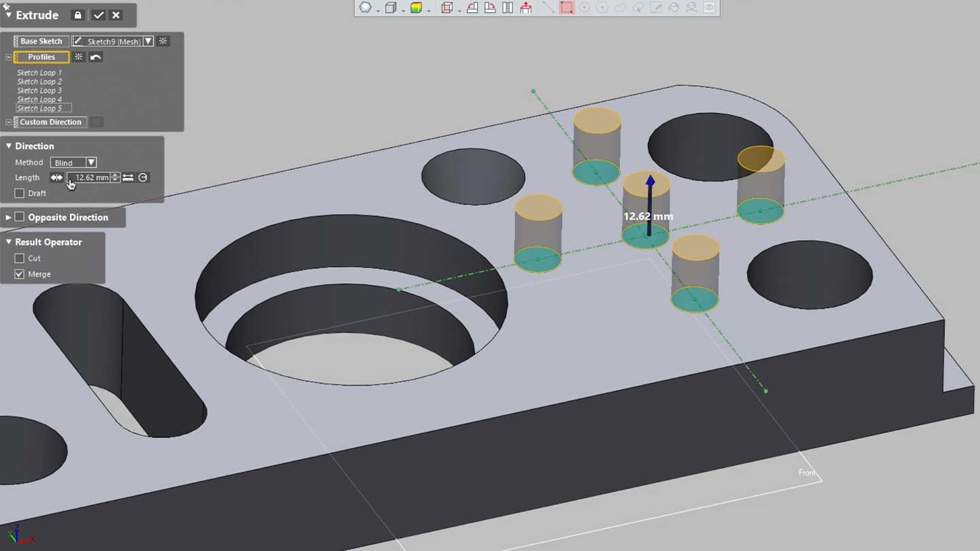Select the hexagon polygon tool
The height and width of the screenshot is (551, 980).
coord(363,9)
